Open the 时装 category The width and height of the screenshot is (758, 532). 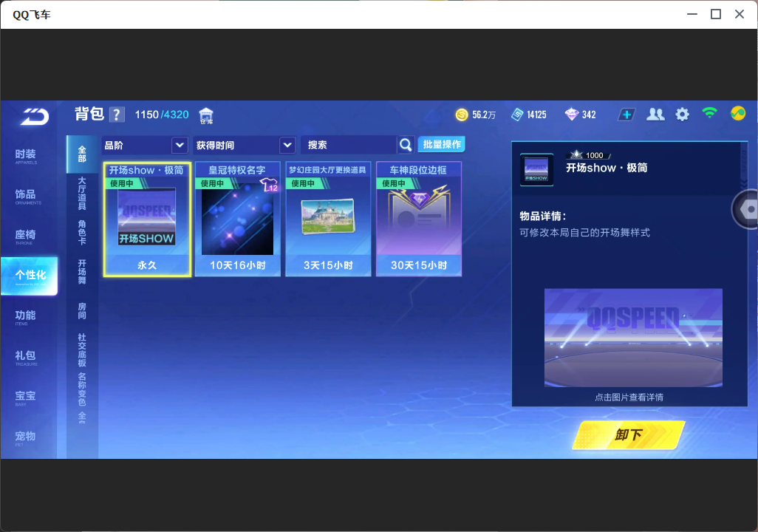[x=26, y=156]
